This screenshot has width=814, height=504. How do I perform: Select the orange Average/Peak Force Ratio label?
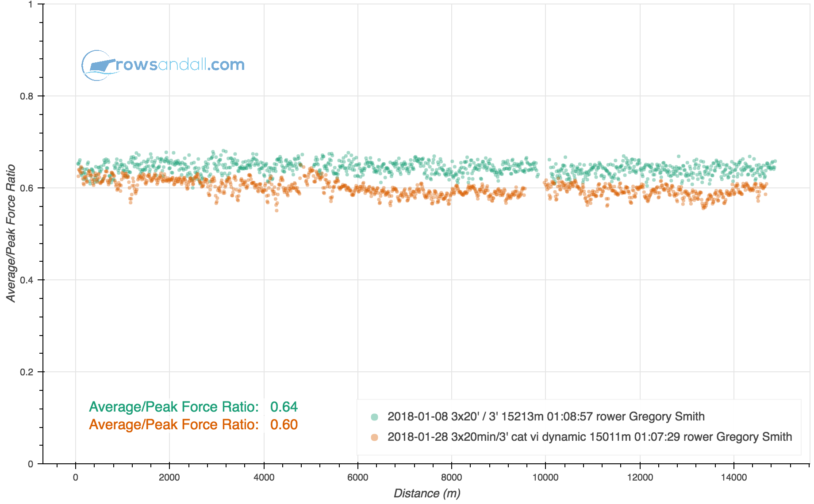174,424
